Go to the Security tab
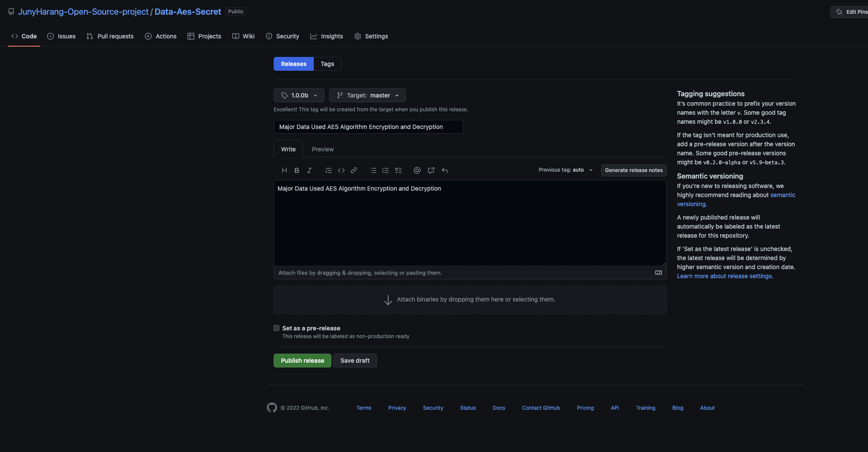 click(282, 36)
